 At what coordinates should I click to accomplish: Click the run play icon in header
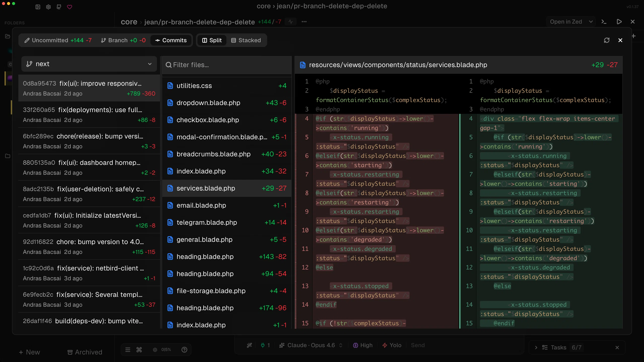[619, 22]
